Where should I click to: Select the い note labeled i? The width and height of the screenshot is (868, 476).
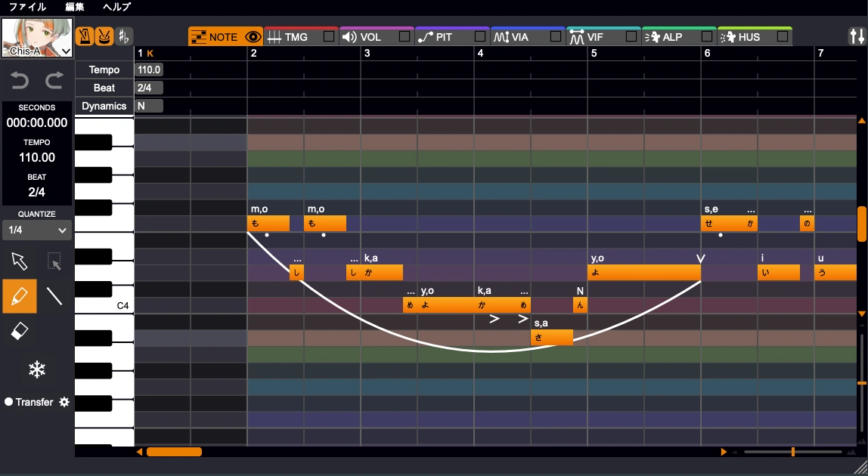click(x=779, y=272)
